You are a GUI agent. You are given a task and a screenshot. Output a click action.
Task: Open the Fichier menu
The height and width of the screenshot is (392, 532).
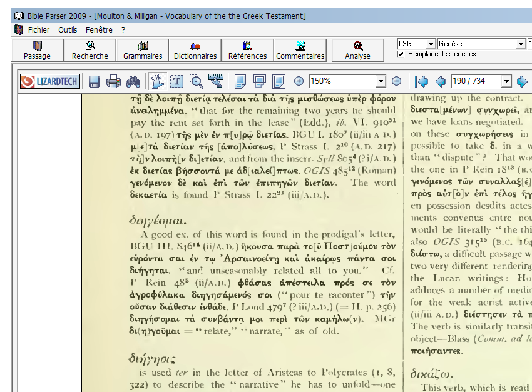coord(39,30)
